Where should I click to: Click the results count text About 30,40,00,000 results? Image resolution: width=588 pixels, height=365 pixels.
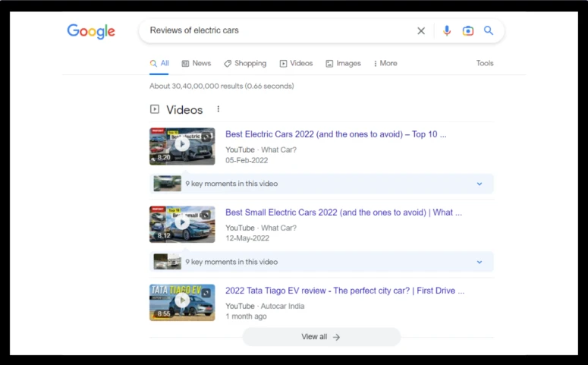[x=222, y=87]
